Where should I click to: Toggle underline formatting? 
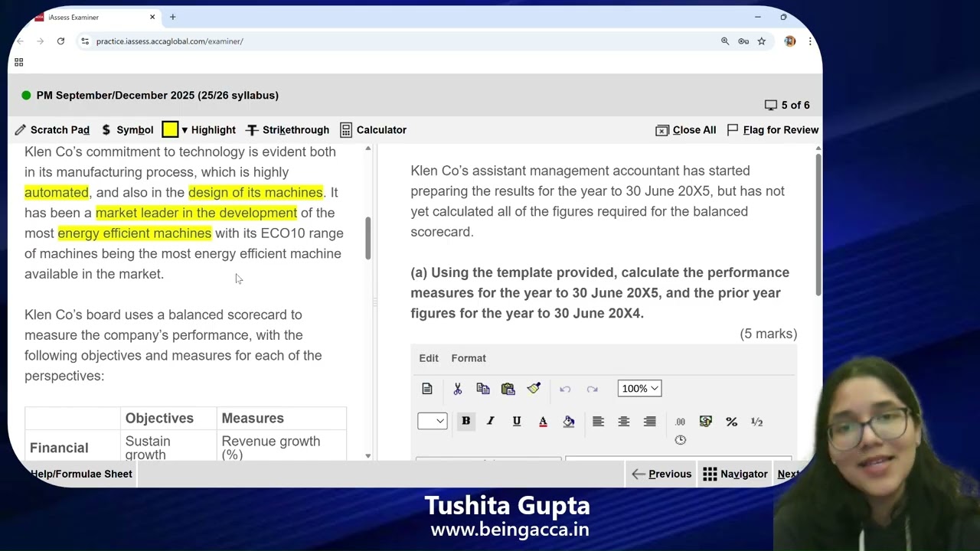517,422
